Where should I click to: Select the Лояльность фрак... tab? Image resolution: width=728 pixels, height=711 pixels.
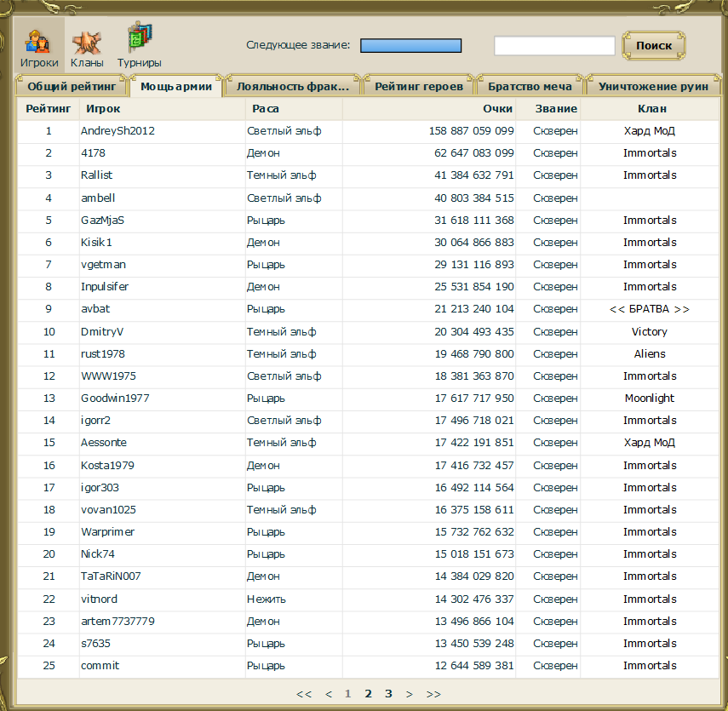293,86
